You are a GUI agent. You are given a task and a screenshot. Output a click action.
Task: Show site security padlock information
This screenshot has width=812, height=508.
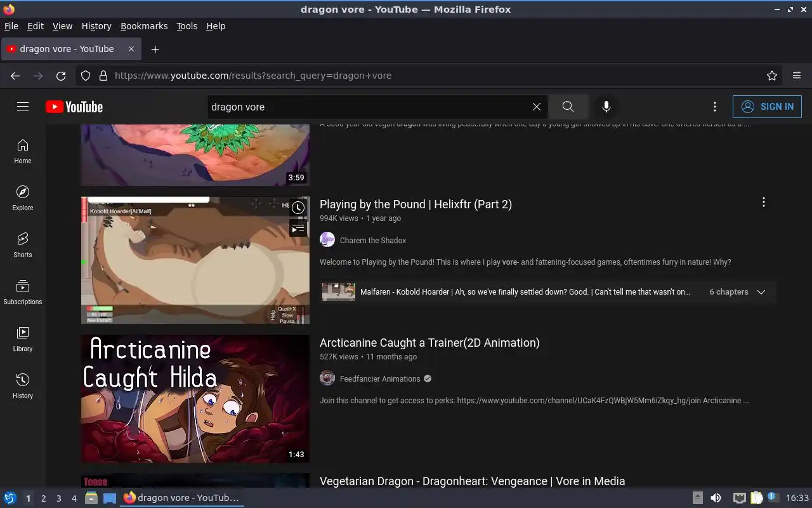pyautogui.click(x=103, y=76)
